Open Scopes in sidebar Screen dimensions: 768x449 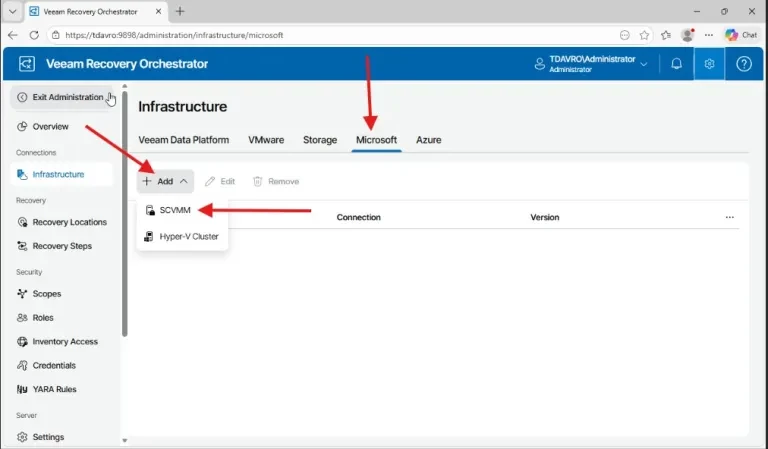click(47, 294)
